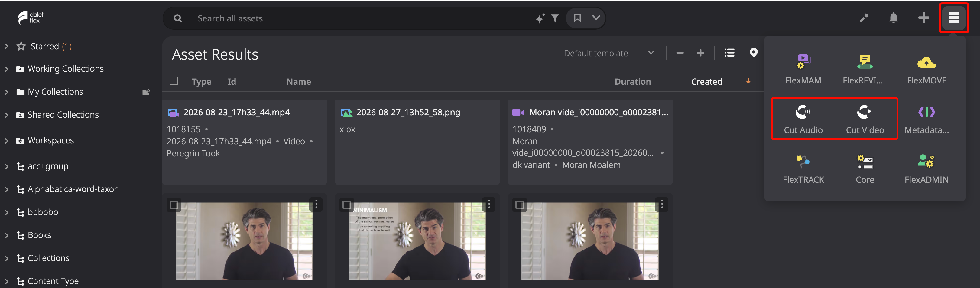980x288 pixels.
Task: Check the first video thumbnail checkbox
Action: [x=174, y=205]
